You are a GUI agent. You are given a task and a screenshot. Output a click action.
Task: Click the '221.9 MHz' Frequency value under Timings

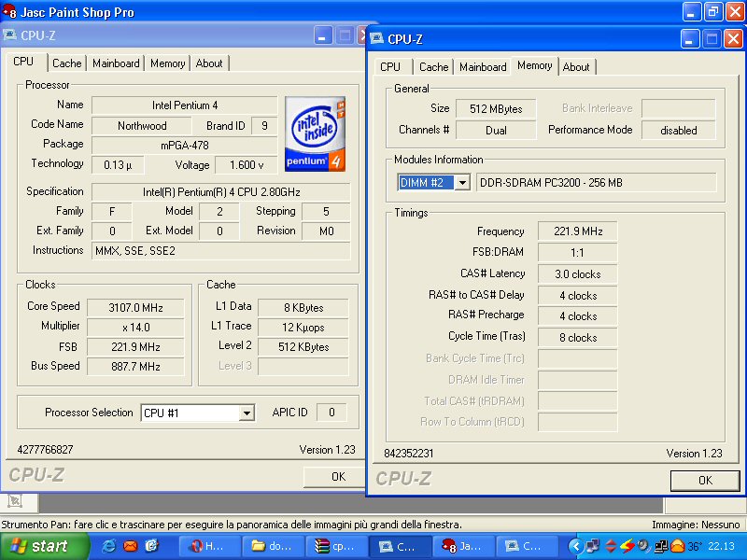(x=577, y=231)
